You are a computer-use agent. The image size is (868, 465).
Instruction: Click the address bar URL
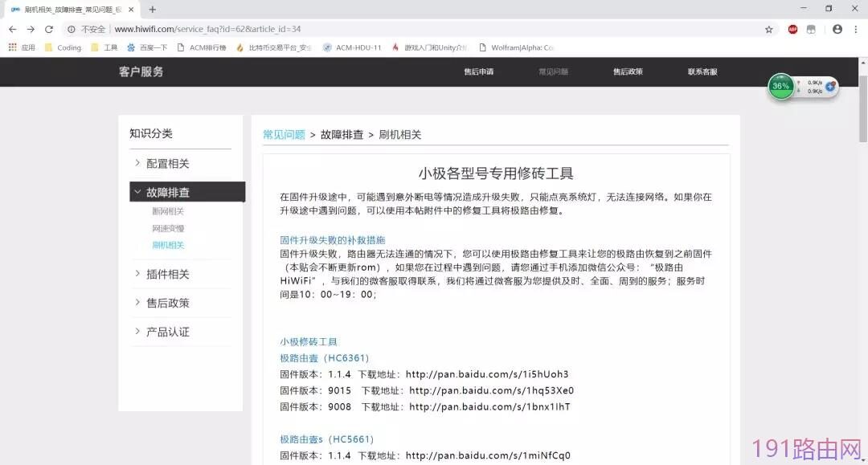(207, 29)
